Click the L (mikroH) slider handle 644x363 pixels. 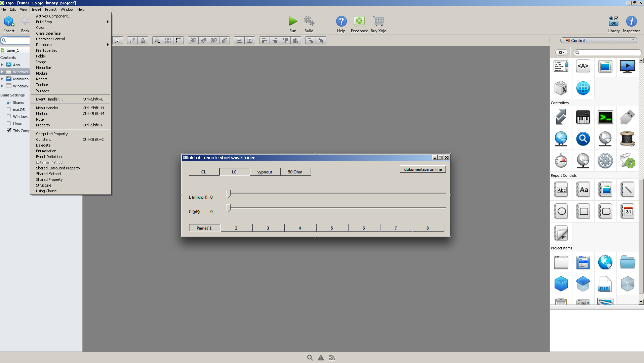coord(229,194)
